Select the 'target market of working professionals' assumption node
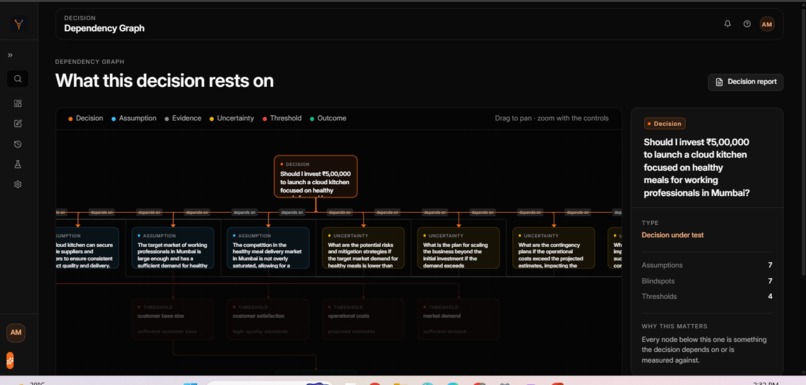 173,248
